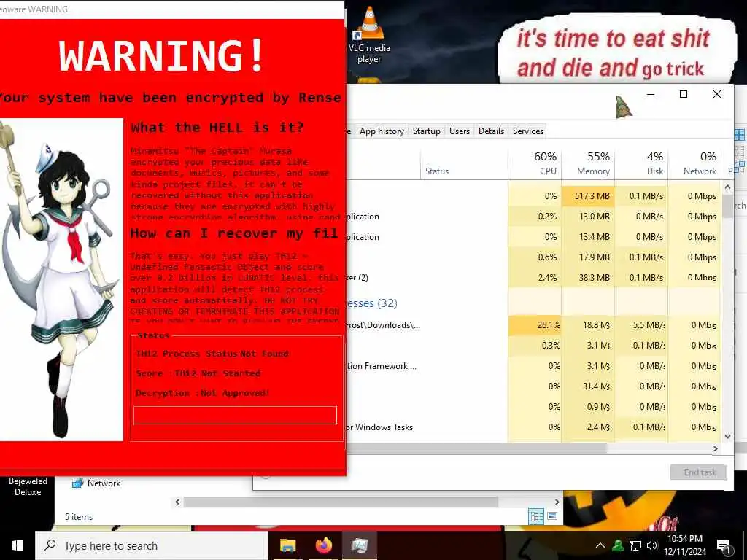This screenshot has width=747, height=560.
Task: Click the ransomware empty input box
Action: point(235,415)
